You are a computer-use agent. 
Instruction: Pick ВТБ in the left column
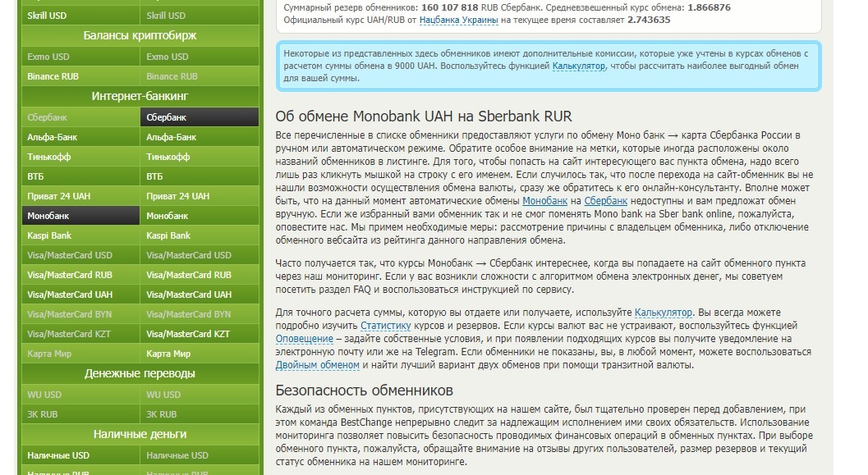click(80, 176)
